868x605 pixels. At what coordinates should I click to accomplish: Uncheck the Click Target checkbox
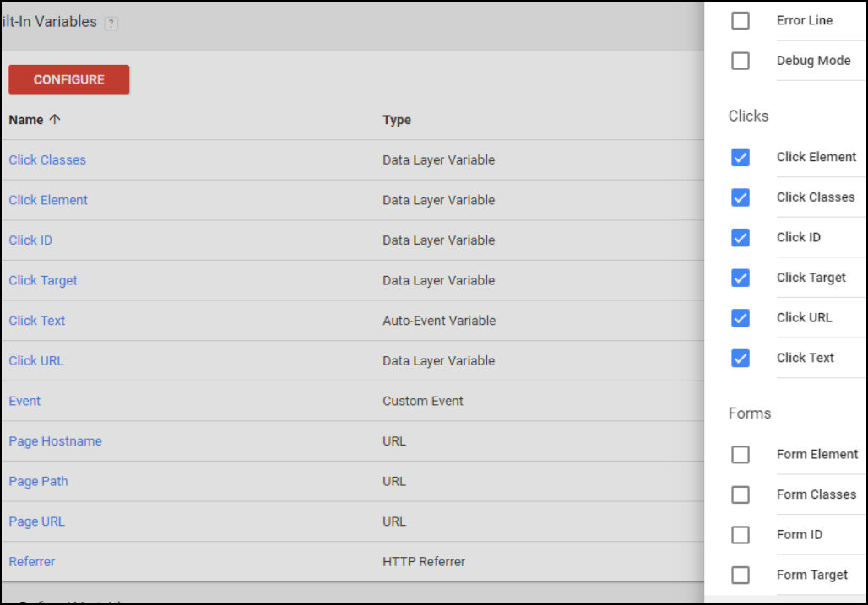(x=741, y=278)
